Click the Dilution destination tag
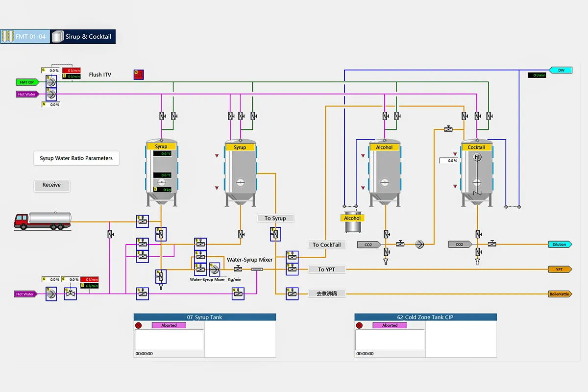The image size is (588, 392). tap(560, 244)
